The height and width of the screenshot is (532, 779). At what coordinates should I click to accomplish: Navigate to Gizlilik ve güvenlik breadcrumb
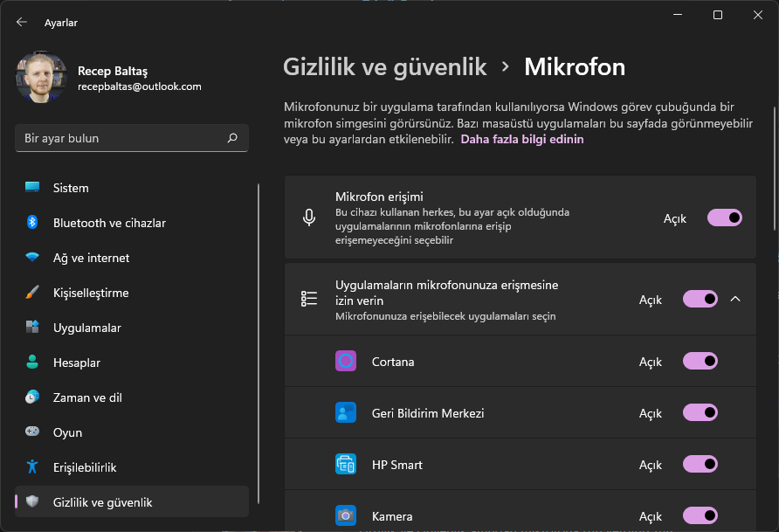coord(384,66)
